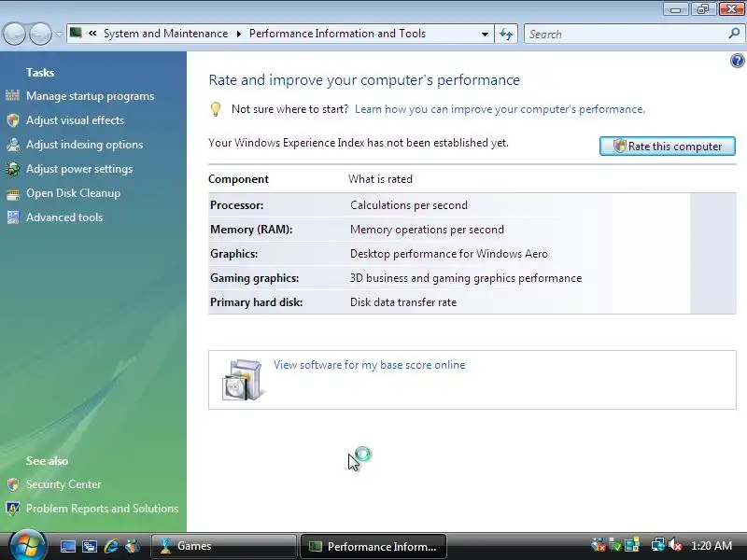Click the Processor row label
This screenshot has width=747, height=560.
point(237,205)
